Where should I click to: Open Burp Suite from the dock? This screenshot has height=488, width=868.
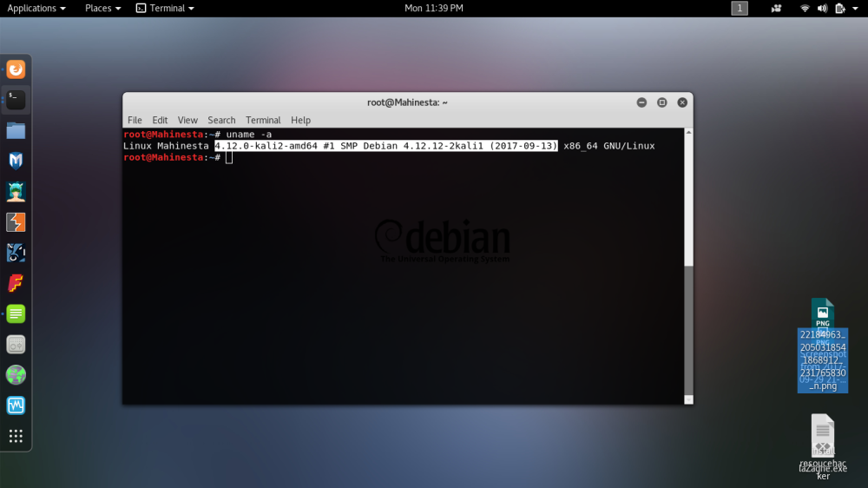pyautogui.click(x=16, y=222)
